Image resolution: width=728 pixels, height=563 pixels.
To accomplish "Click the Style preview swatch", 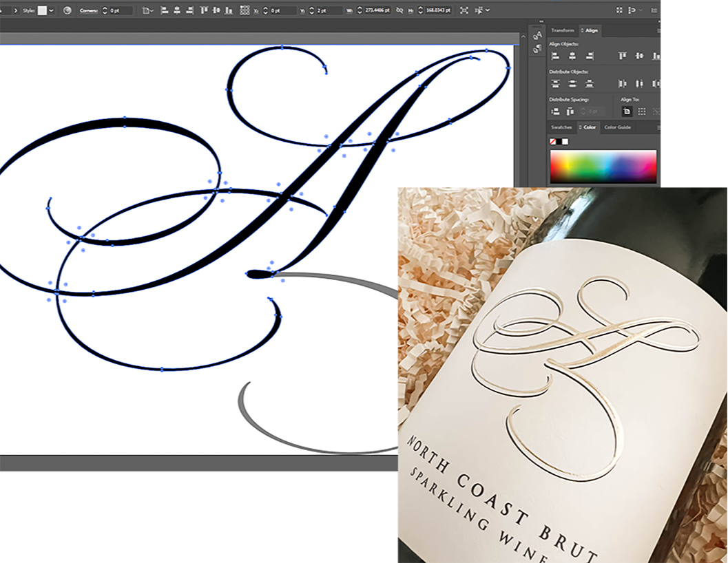I will [42, 10].
